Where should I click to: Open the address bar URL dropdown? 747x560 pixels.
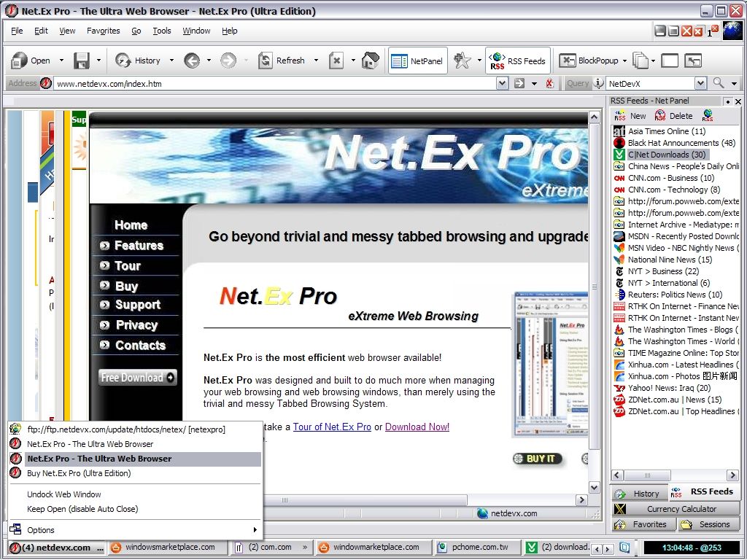pos(502,83)
